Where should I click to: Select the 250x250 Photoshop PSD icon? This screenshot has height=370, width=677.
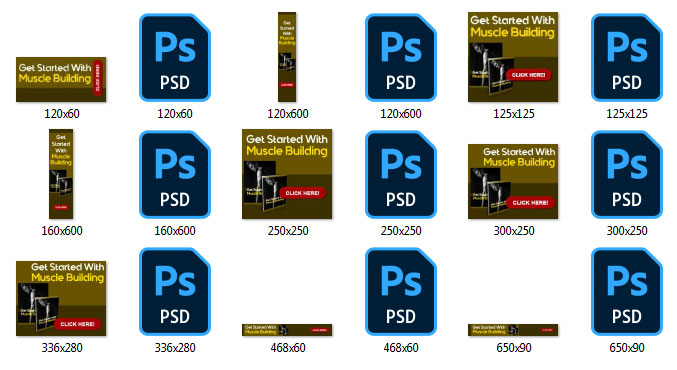pyautogui.click(x=401, y=174)
